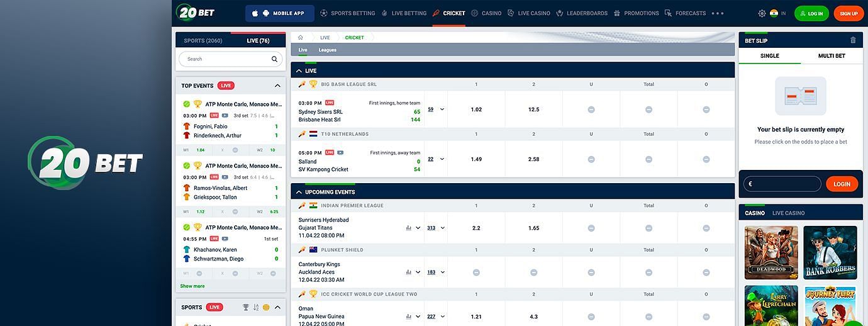This screenshot has width=868, height=326.
Task: Expand the 59 markets for Sydney Sixers SRL
Action: point(436,110)
